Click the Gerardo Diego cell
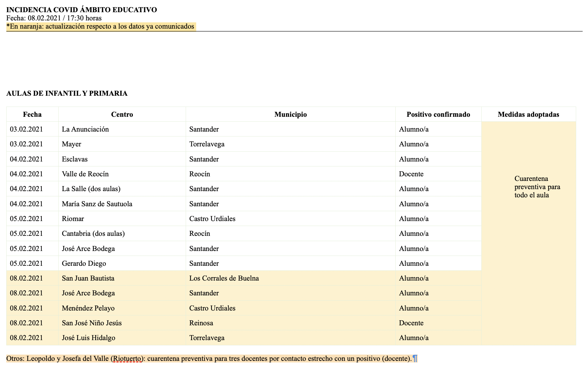Image resolution: width=588 pixels, height=373 pixels. (84, 263)
